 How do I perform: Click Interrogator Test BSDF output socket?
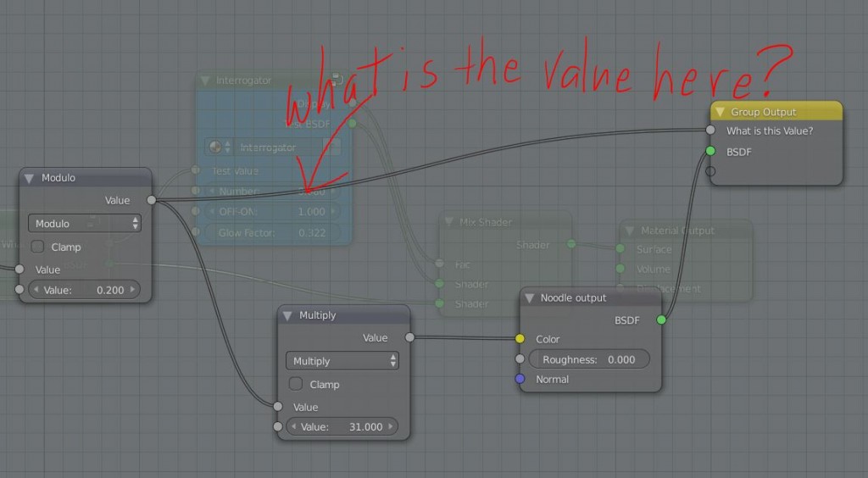353,124
